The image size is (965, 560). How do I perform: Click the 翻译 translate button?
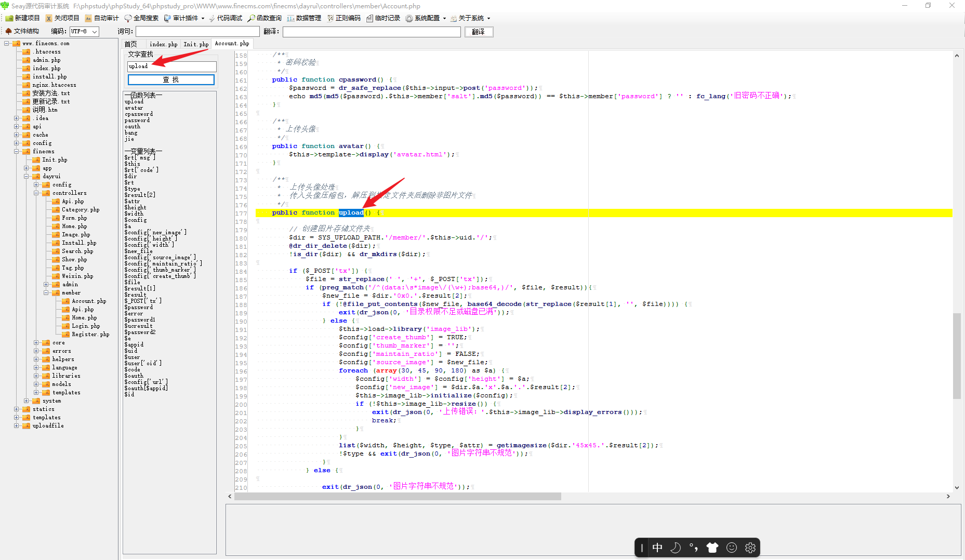point(479,32)
